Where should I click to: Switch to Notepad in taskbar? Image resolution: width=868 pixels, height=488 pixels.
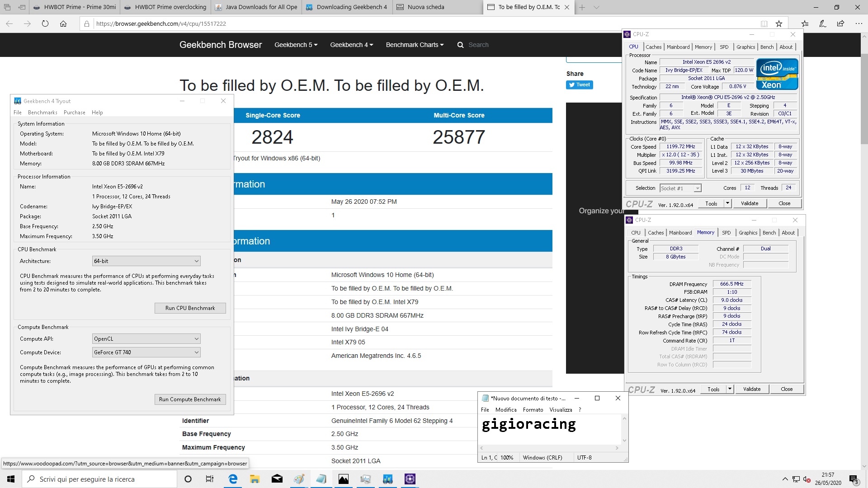[x=321, y=479]
